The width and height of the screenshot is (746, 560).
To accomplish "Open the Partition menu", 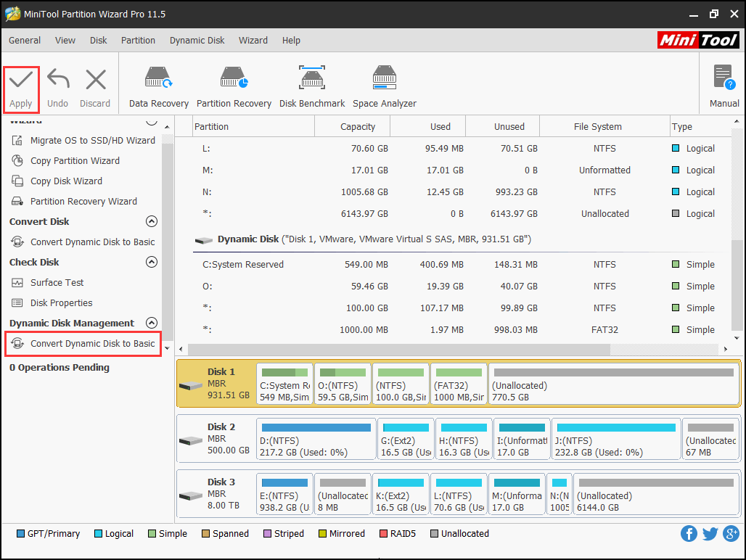I will click(x=138, y=41).
